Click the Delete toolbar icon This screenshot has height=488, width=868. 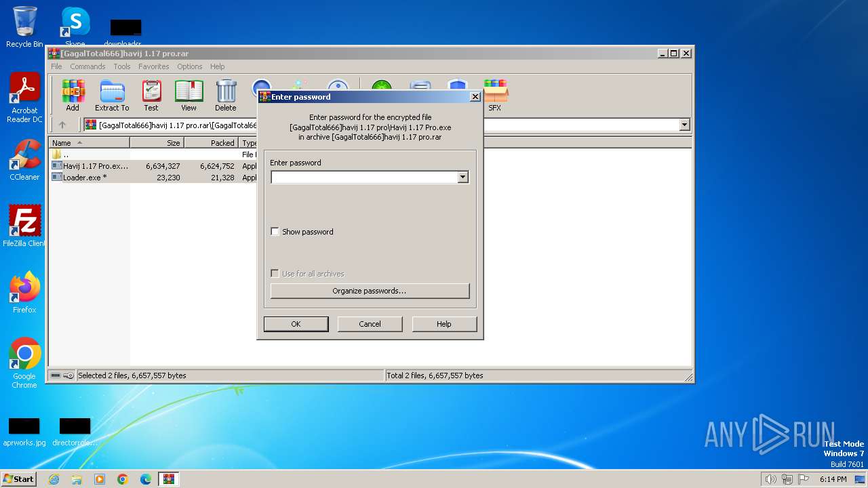click(x=226, y=96)
